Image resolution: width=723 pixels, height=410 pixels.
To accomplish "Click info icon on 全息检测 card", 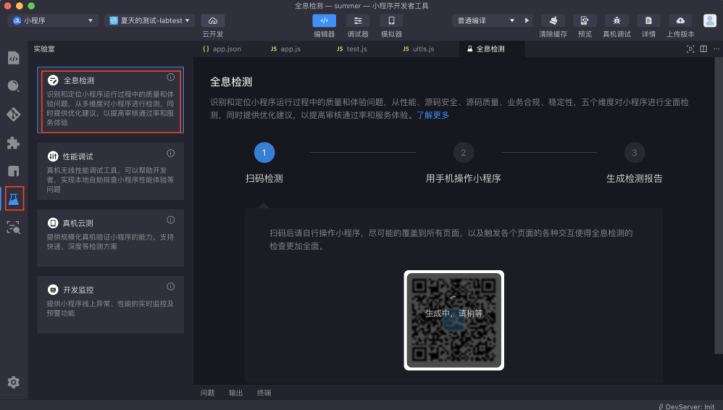I will click(171, 77).
